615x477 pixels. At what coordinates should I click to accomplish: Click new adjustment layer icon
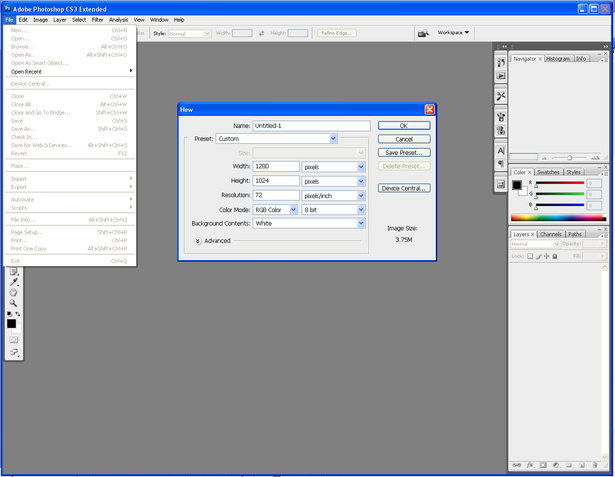556,465
